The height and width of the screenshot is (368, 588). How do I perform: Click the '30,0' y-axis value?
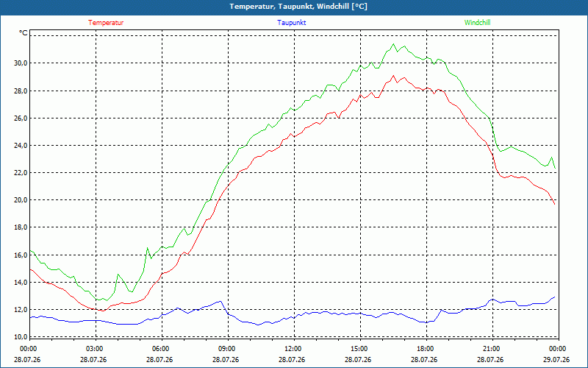pyautogui.click(x=21, y=63)
